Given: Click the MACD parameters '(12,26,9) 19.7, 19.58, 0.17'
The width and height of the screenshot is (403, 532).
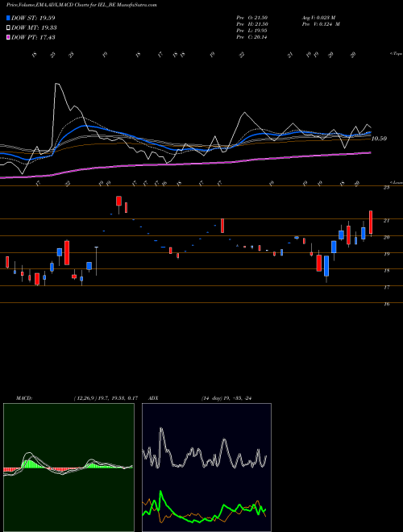Looking at the screenshot, I should tap(106, 398).
